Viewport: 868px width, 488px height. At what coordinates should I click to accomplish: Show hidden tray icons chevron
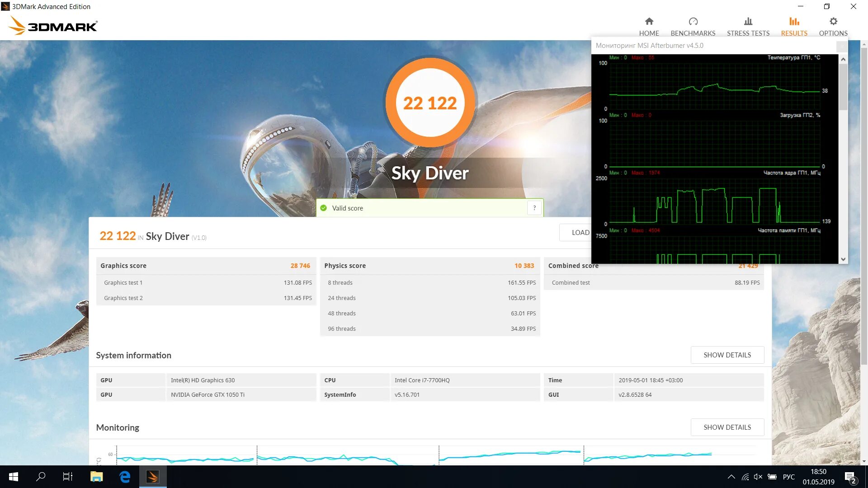[731, 477]
